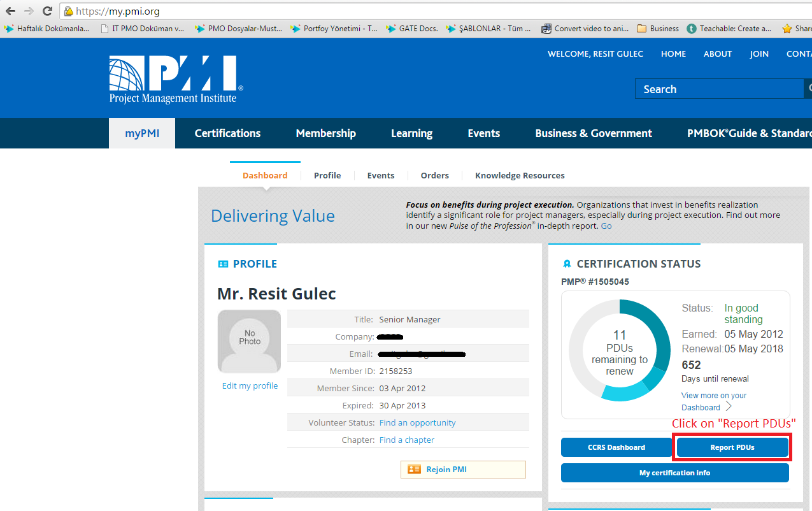Screen dimensions: 812x511
Task: Click the PMI Project Management Institute logo
Action: pos(176,80)
